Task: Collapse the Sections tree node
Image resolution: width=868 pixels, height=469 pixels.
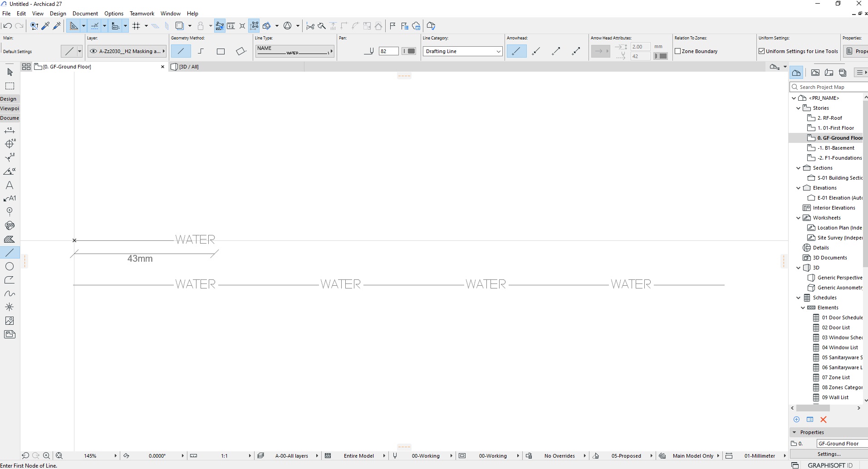Action: (798, 168)
